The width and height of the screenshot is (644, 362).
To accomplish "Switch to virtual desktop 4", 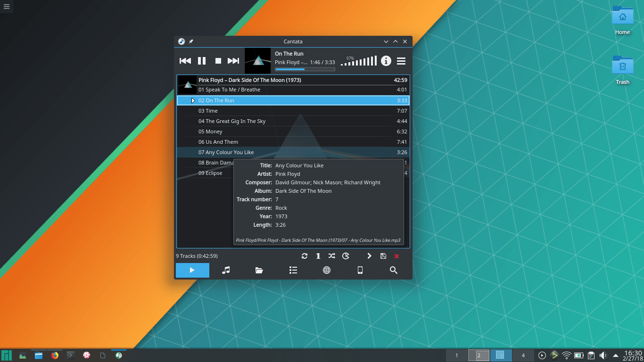I will coord(523,355).
